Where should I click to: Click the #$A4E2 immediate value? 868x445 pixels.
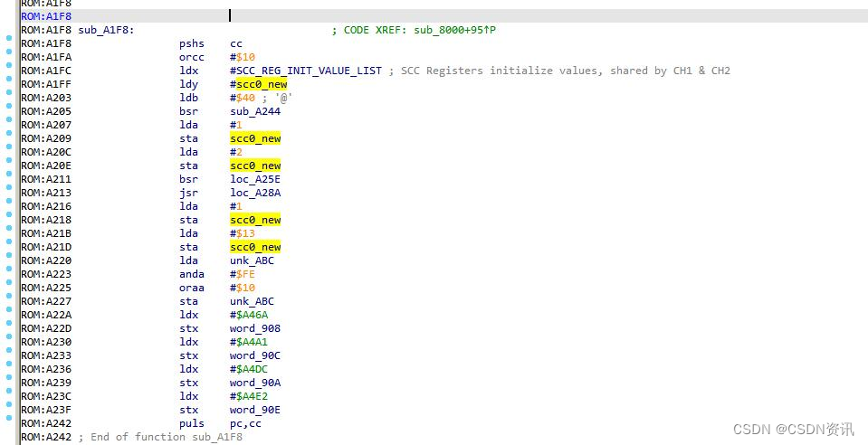click(249, 396)
